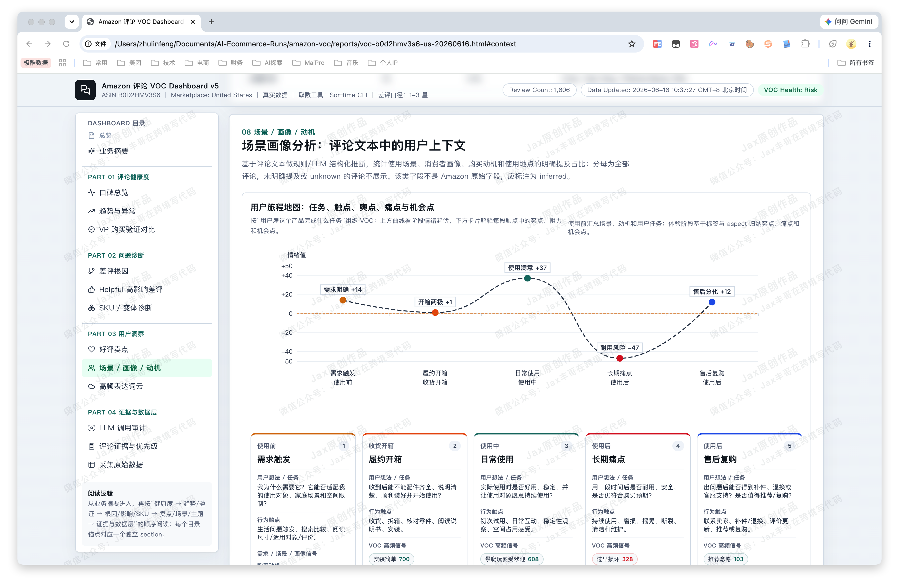899x588 pixels.
Task: Open SKU / 变体诊断 section
Action: click(147, 308)
